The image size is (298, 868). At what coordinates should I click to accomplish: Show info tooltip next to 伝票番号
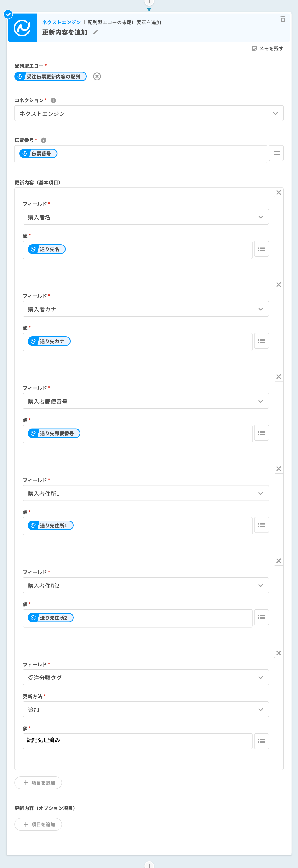click(43, 140)
